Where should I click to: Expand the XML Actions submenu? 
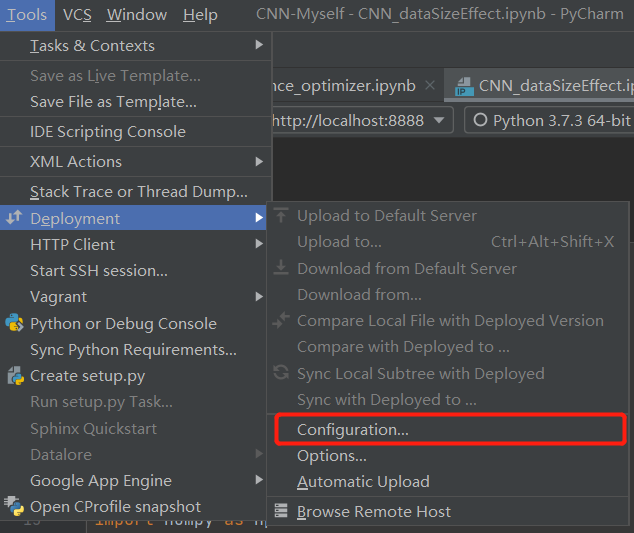pos(135,162)
